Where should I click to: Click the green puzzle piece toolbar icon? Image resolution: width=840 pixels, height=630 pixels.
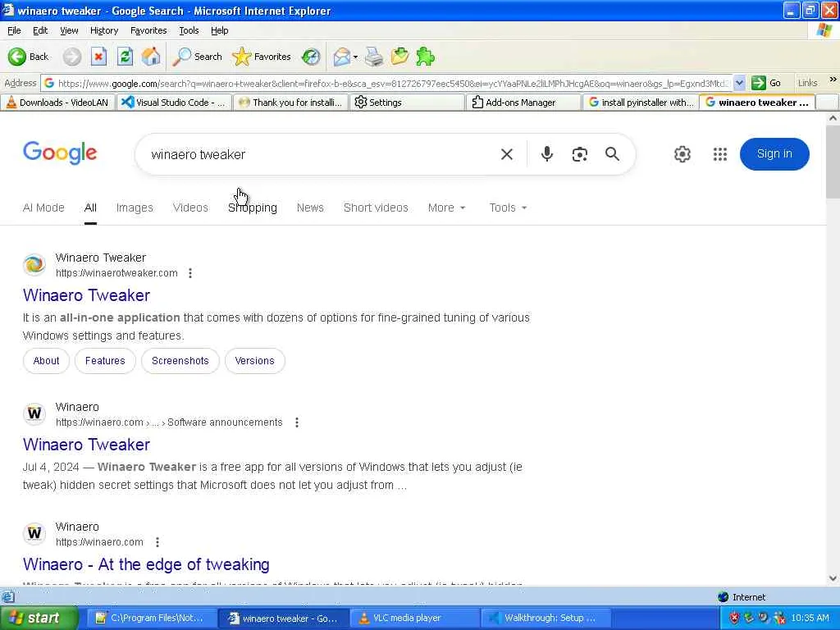click(x=426, y=57)
